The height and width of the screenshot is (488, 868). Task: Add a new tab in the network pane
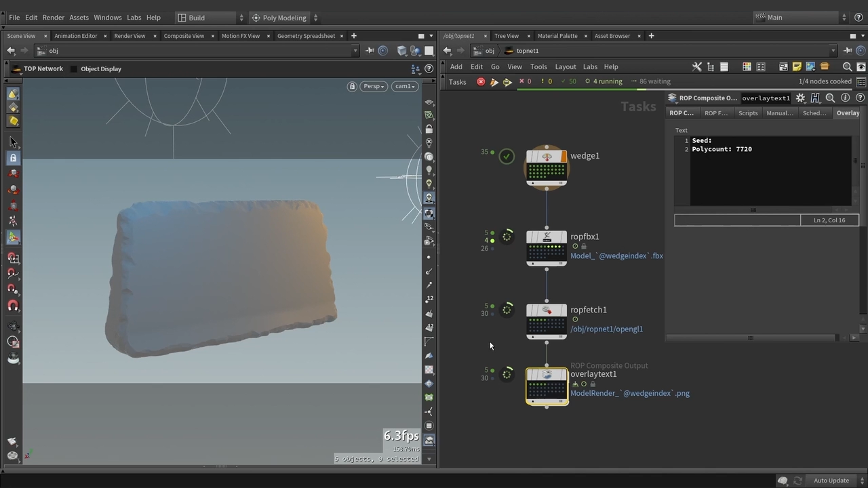651,36
